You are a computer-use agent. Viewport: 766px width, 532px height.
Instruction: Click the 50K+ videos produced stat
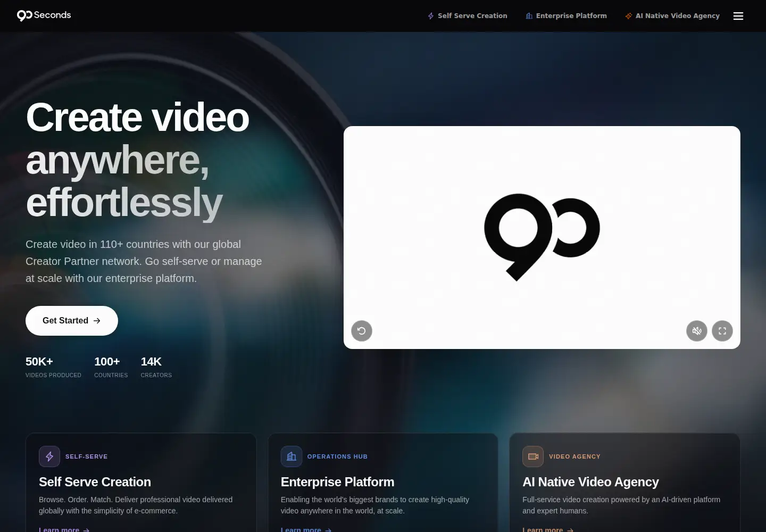[53, 367]
